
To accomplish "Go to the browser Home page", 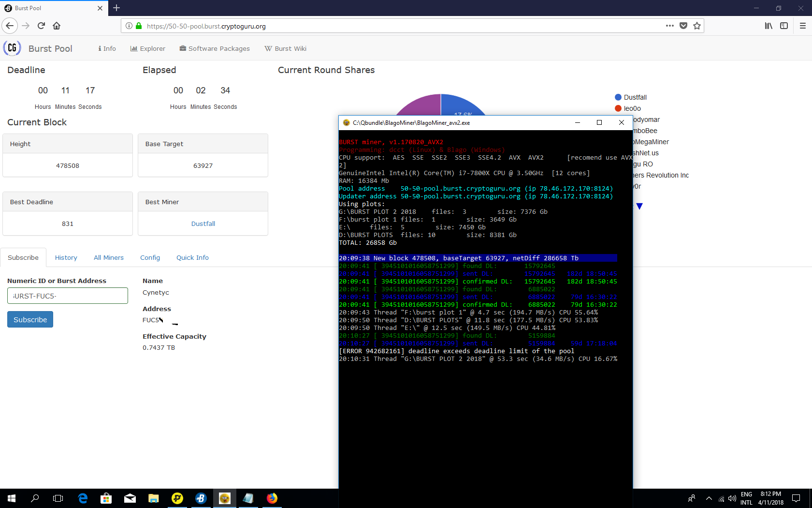I will 57,26.
